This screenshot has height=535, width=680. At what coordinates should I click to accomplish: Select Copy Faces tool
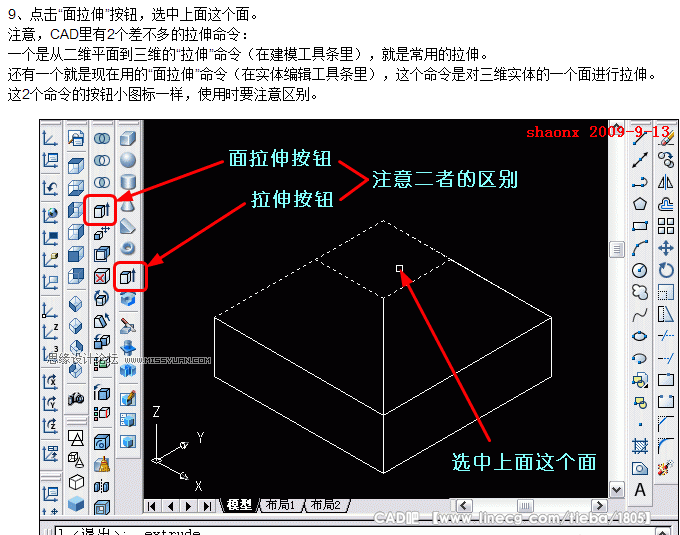click(102, 342)
